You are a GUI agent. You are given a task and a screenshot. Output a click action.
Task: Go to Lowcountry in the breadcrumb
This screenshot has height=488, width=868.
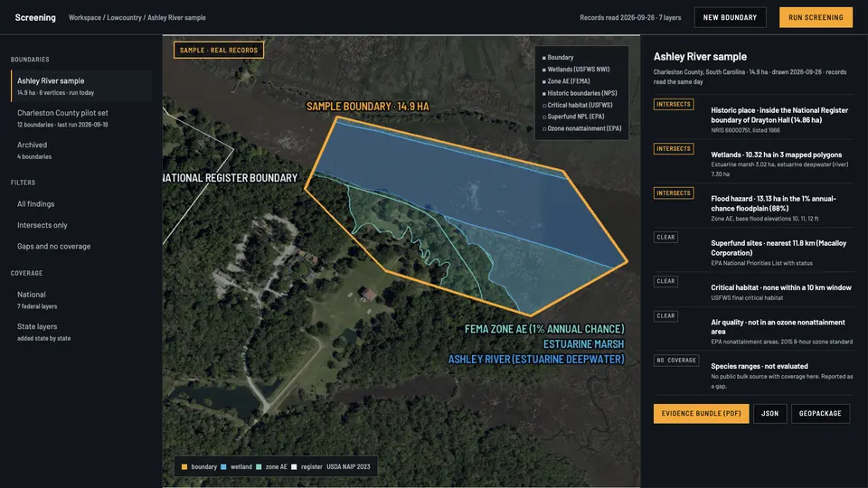tap(124, 18)
